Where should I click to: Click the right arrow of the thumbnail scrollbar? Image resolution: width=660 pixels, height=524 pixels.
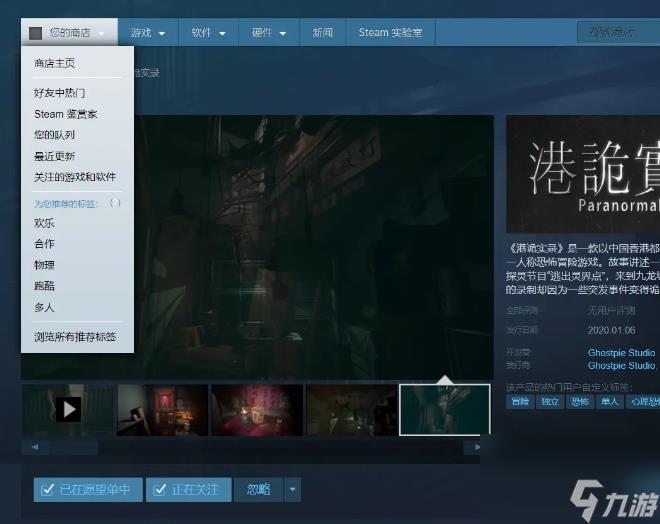pyautogui.click(x=478, y=447)
